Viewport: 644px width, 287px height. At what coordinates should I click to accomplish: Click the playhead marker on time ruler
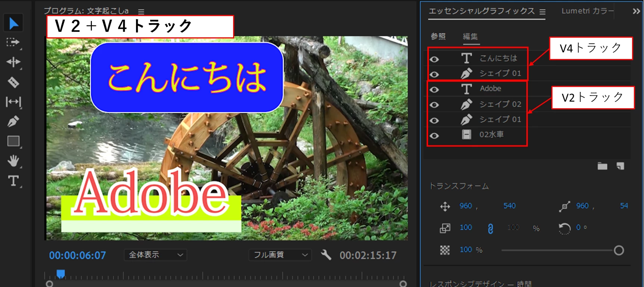pos(61,274)
